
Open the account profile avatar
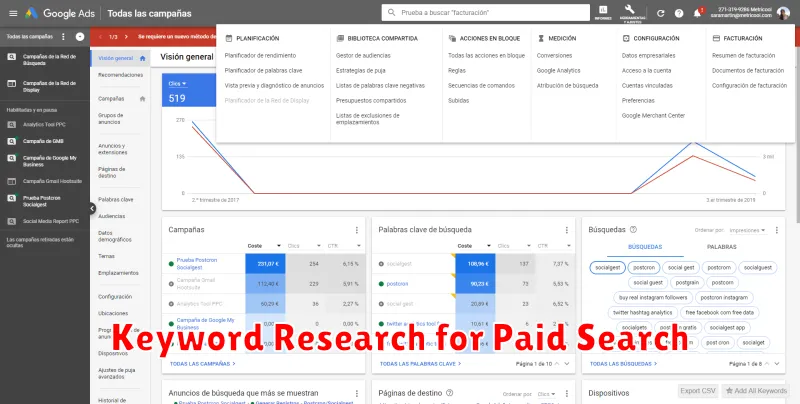click(x=784, y=13)
